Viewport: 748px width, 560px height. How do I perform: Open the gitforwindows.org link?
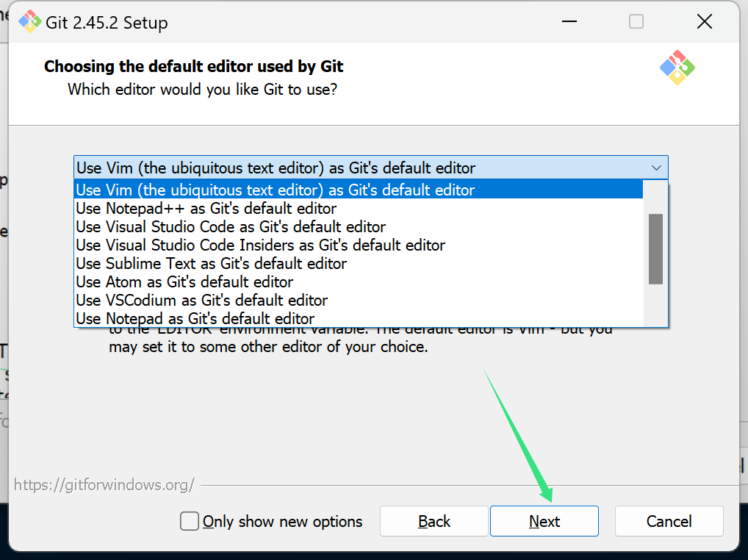(104, 485)
